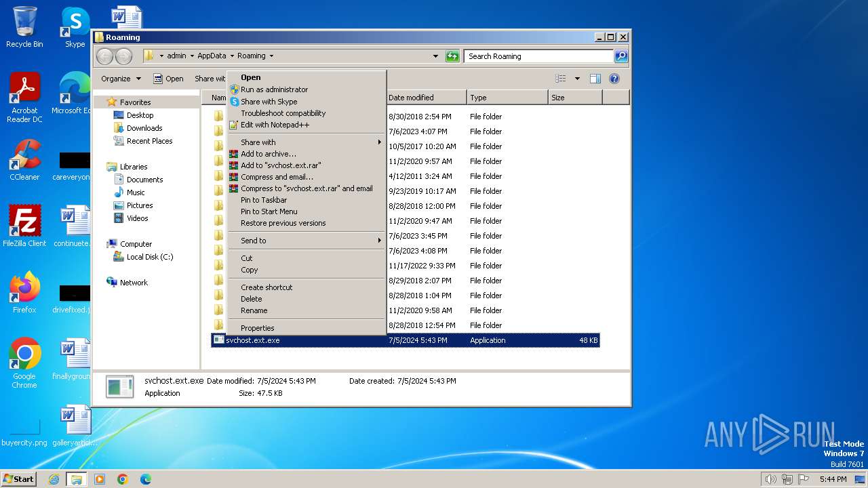The width and height of the screenshot is (868, 488).
Task: Open the Recycle Bin desktop icon
Action: click(24, 27)
